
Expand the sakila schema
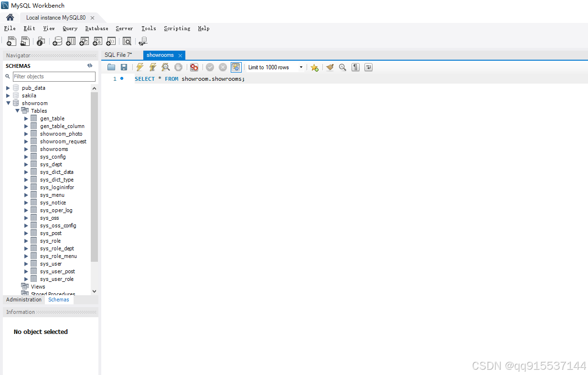[8, 95]
